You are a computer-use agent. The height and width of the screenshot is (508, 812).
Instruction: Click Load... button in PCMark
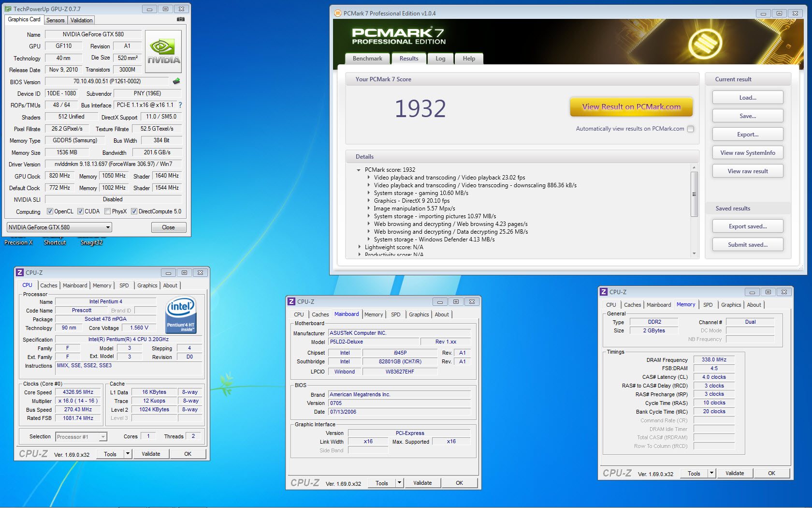click(x=748, y=98)
